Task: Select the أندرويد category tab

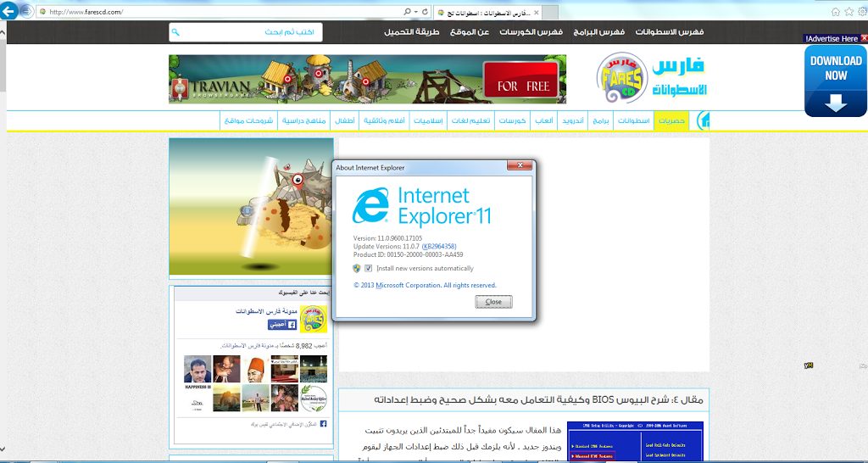Action: (572, 120)
